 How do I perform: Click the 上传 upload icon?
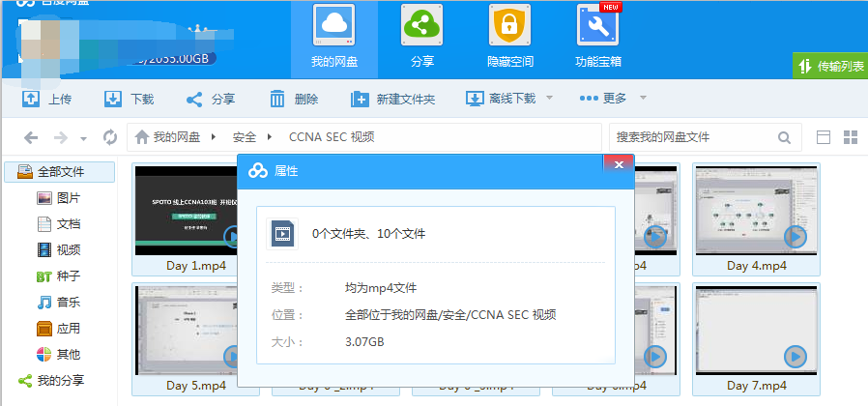tap(30, 99)
